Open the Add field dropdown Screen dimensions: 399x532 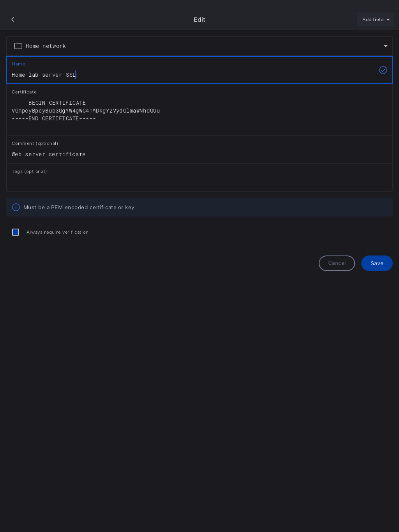pos(376,19)
